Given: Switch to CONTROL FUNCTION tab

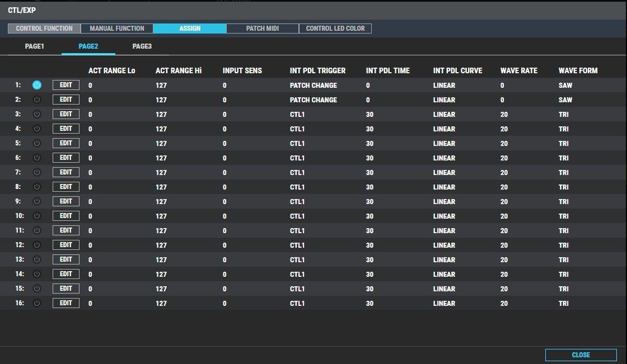Looking at the screenshot, I should tap(44, 29).
